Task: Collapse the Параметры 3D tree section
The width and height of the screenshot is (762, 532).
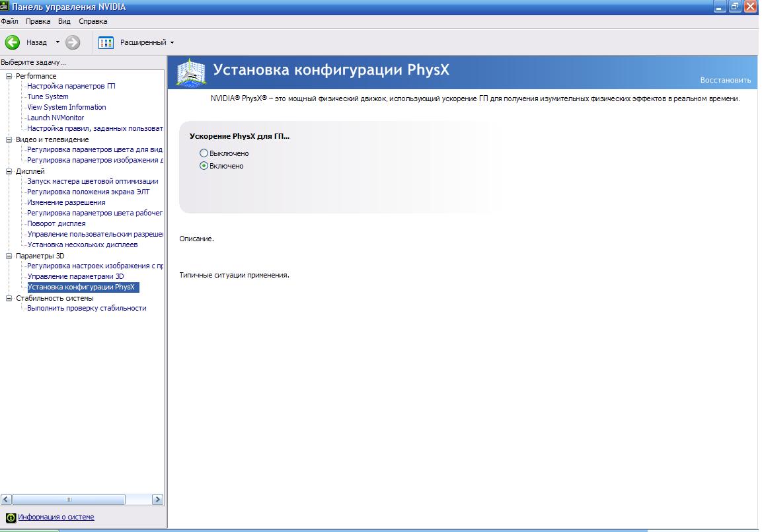Action: (x=9, y=256)
